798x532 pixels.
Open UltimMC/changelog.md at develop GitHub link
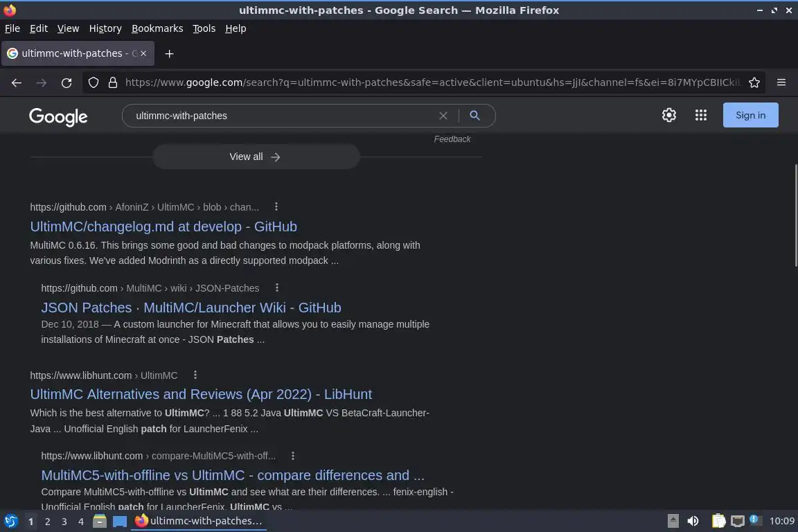click(163, 227)
